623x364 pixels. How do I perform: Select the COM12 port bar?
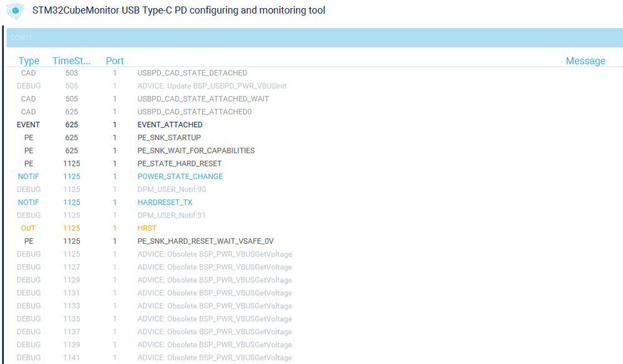(x=315, y=38)
